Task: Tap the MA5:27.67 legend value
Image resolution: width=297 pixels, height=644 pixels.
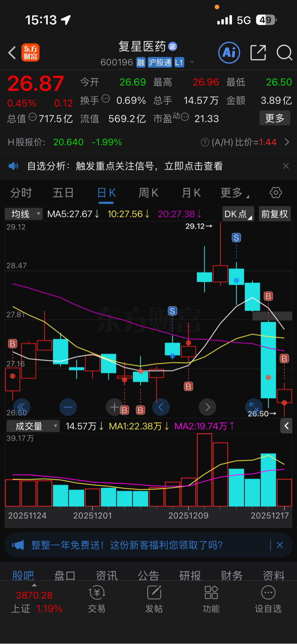Action: (x=73, y=214)
